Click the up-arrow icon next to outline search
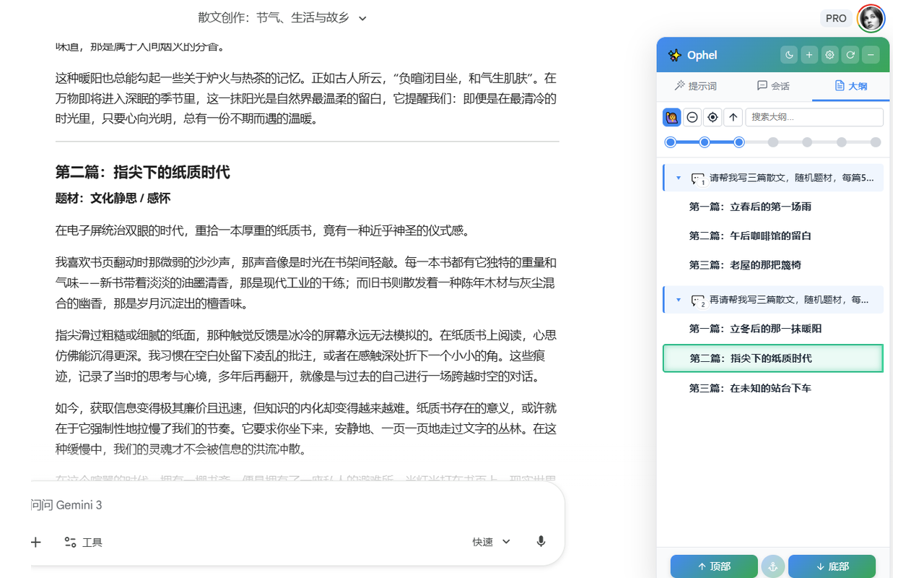924x578 pixels. [x=733, y=116]
